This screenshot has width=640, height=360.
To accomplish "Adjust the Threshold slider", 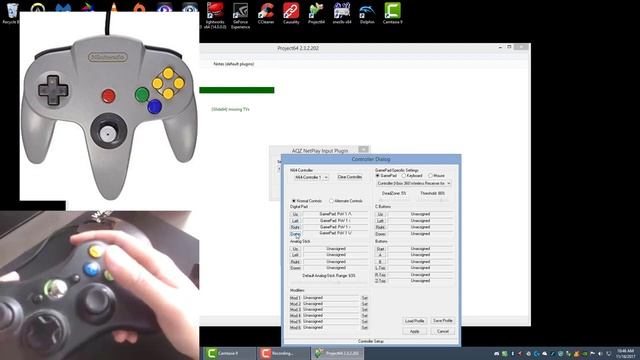I will coord(433,200).
